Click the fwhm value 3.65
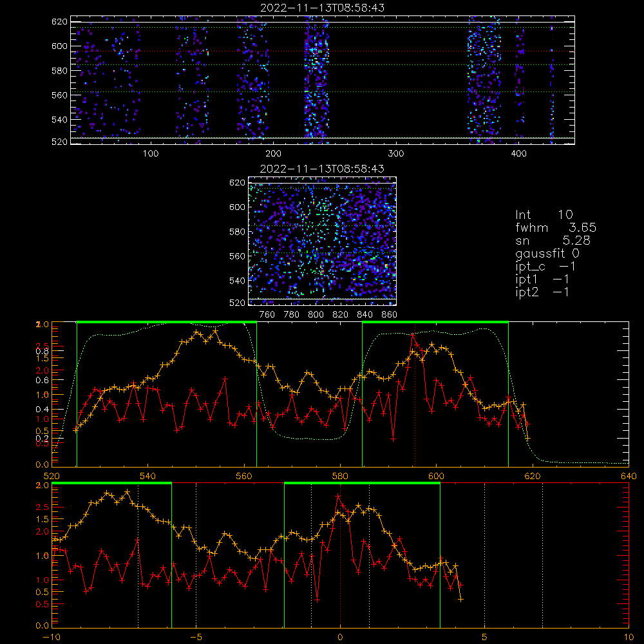This screenshot has height=644, width=644. click(582, 227)
